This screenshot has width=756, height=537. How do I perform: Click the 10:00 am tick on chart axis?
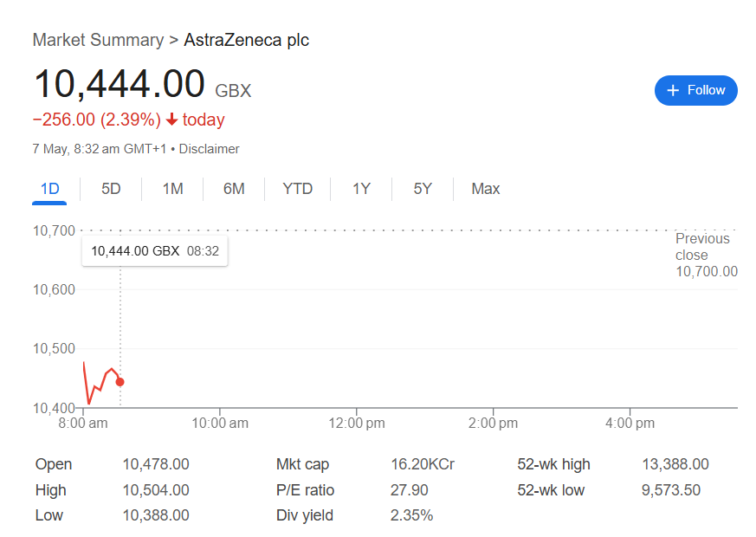point(220,423)
